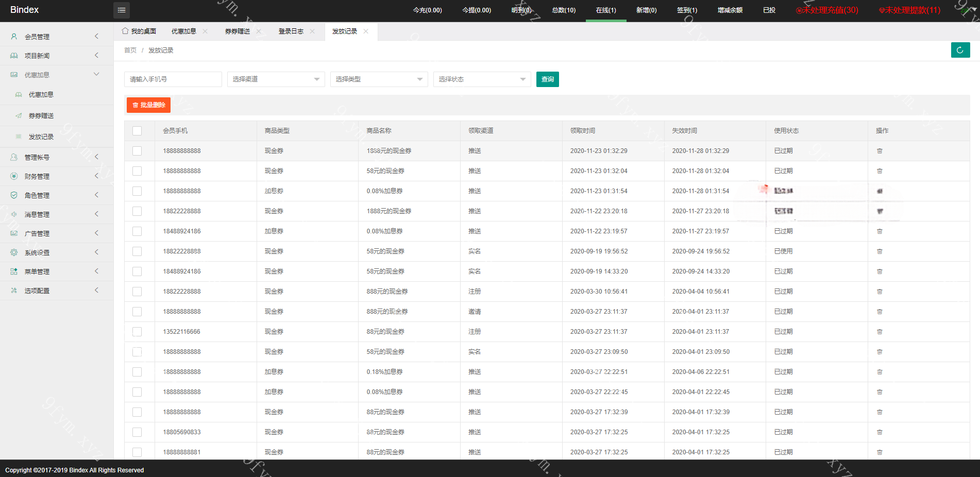Click the 系统设置 gear icon in sidebar
980x477 pixels.
[x=14, y=252]
